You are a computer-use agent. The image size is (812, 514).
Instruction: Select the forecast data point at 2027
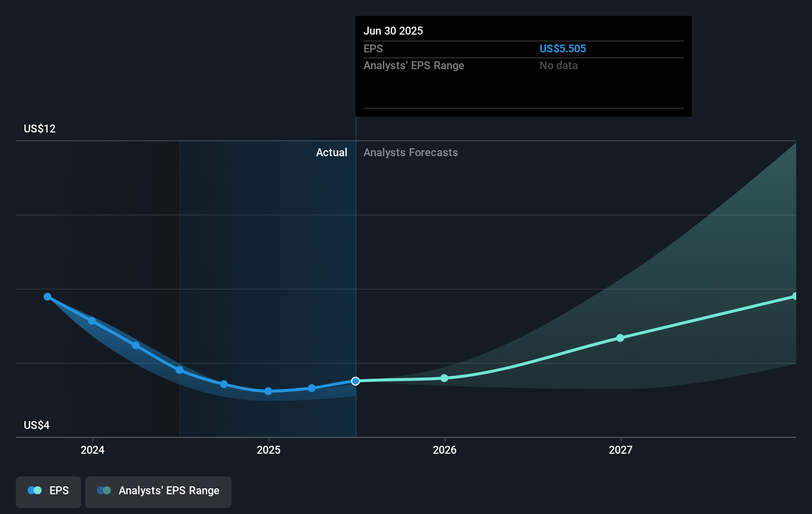620,338
